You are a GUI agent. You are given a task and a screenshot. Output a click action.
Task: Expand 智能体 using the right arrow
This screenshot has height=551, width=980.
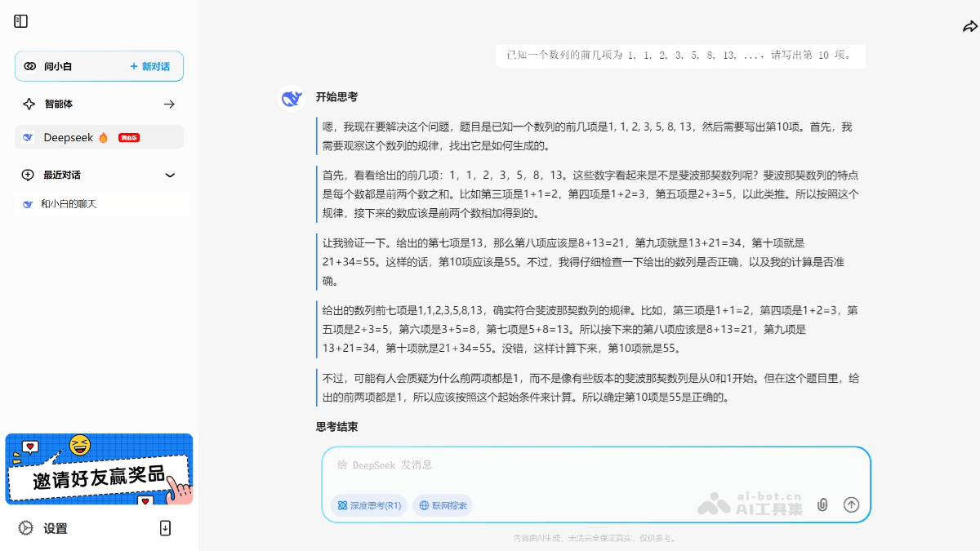(169, 104)
